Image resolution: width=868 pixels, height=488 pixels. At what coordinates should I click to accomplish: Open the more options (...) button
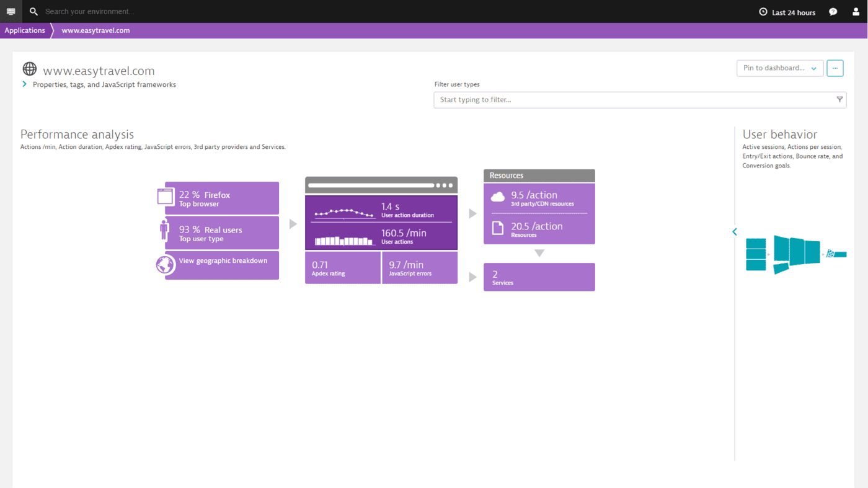(835, 68)
